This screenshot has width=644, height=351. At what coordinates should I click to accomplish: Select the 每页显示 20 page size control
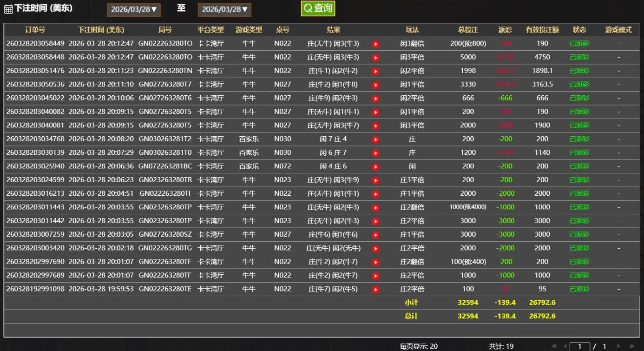418,346
